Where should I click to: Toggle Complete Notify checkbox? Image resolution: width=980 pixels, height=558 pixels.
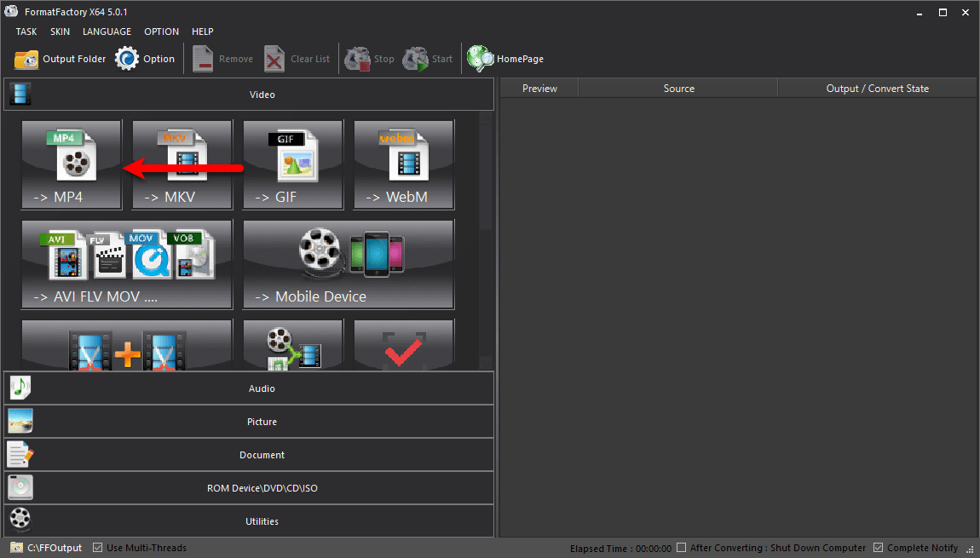pyautogui.click(x=878, y=548)
